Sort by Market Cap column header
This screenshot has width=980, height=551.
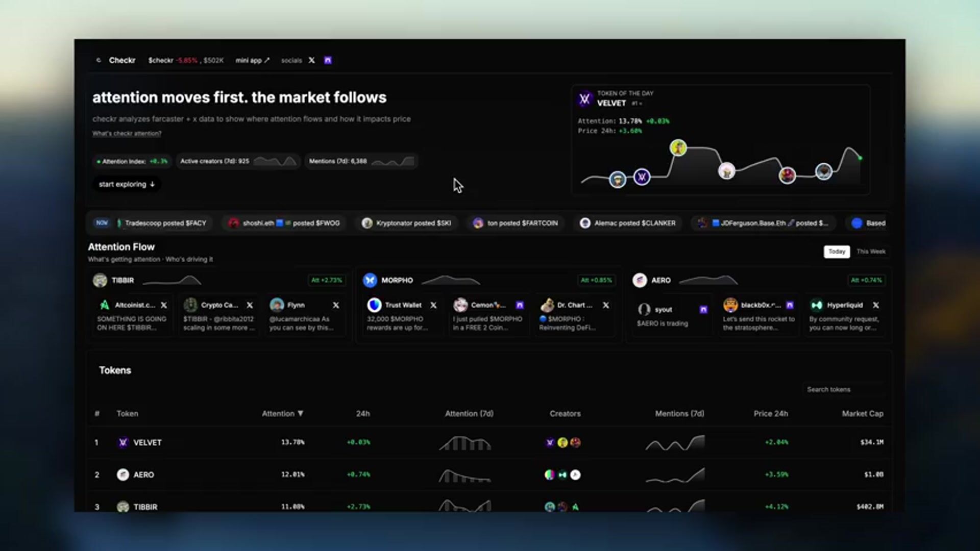tap(862, 413)
